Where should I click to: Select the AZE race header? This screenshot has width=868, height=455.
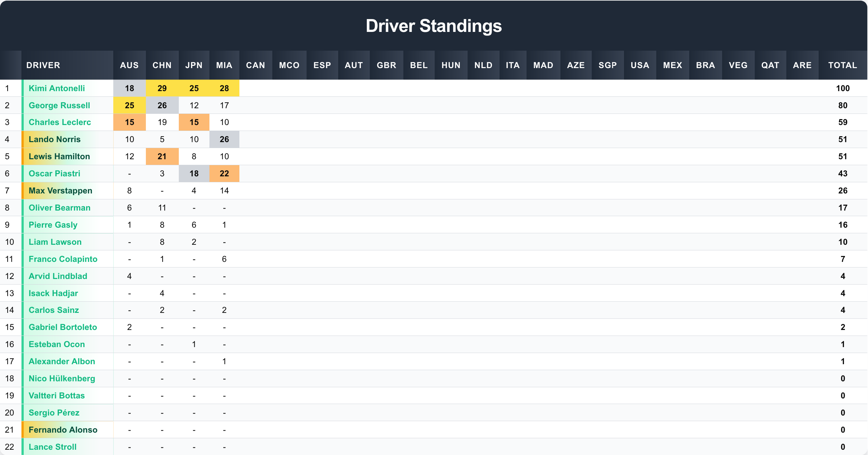(576, 65)
